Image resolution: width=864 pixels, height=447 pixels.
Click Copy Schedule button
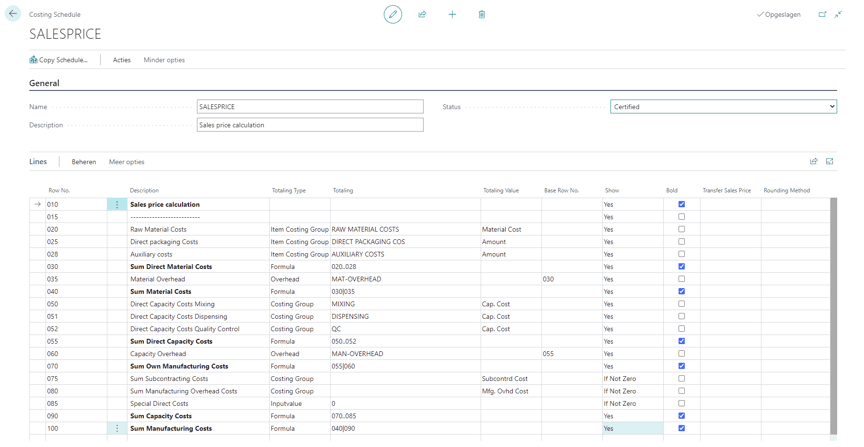(x=58, y=60)
